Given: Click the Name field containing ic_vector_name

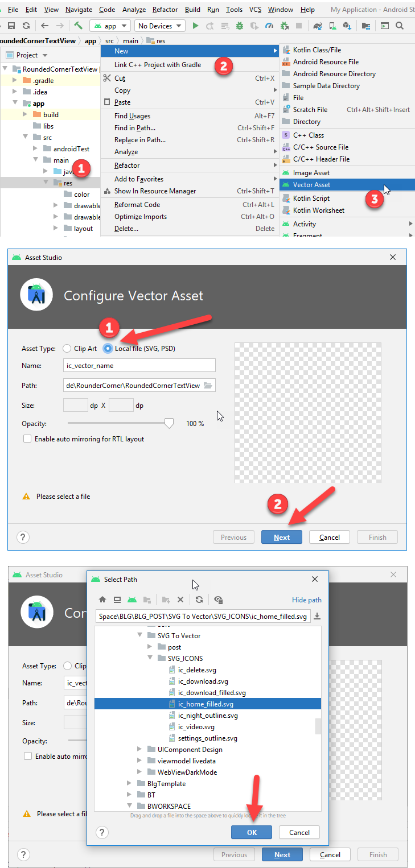Looking at the screenshot, I should pyautogui.click(x=139, y=365).
